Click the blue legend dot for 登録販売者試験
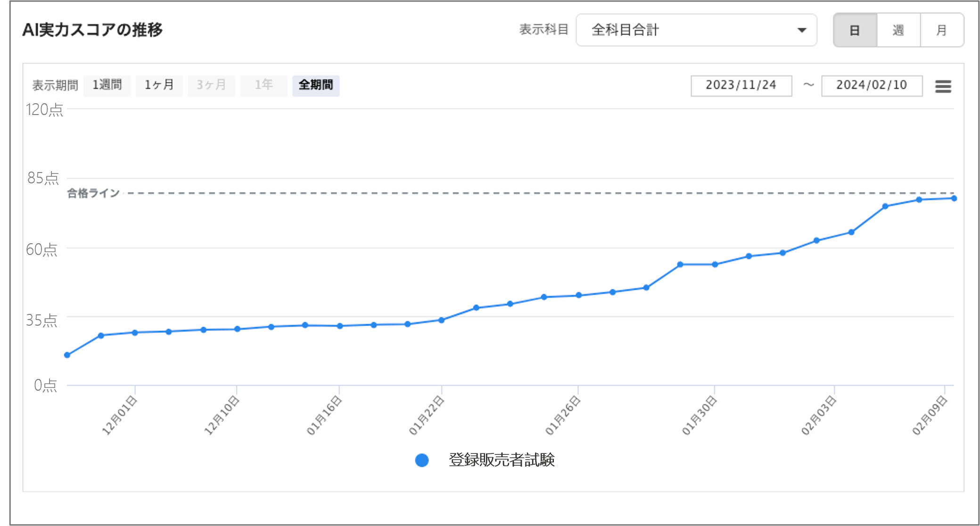Image resolution: width=980 pixels, height=526 pixels. tap(422, 460)
